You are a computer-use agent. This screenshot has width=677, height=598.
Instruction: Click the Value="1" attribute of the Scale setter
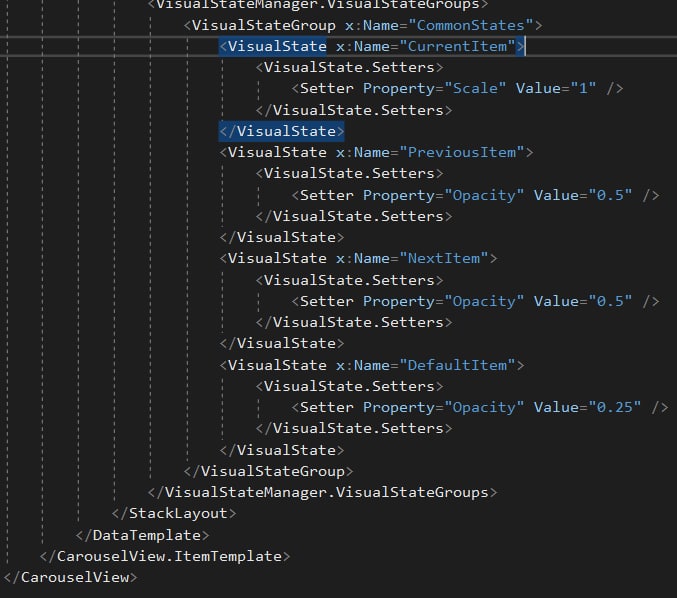coord(556,89)
